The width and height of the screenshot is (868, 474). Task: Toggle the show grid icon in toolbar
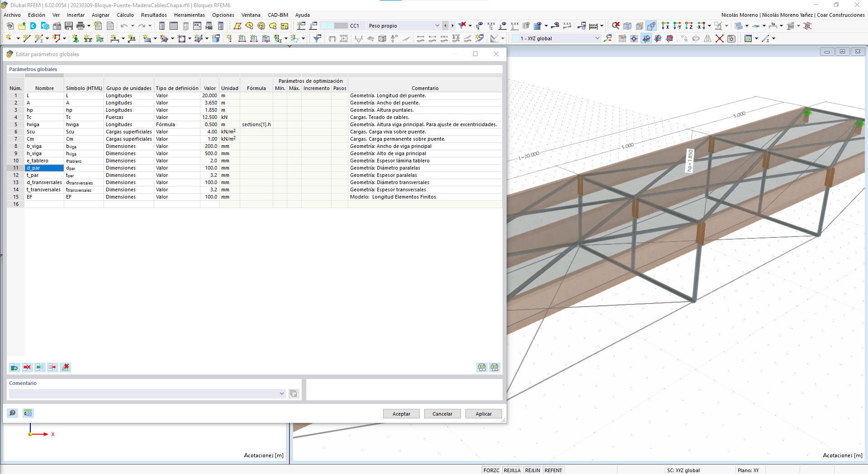tap(622, 38)
